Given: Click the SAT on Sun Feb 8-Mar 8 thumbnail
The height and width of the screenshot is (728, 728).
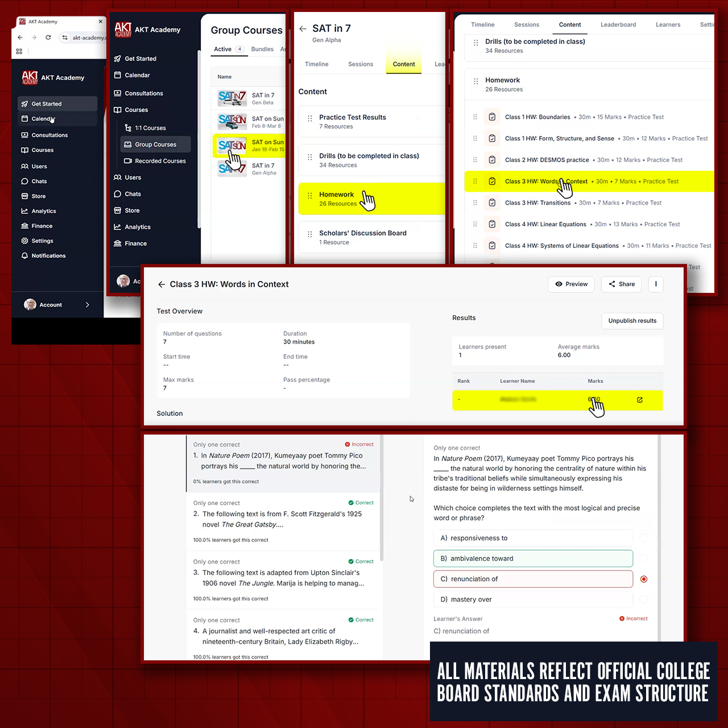Looking at the screenshot, I should pos(232,122).
